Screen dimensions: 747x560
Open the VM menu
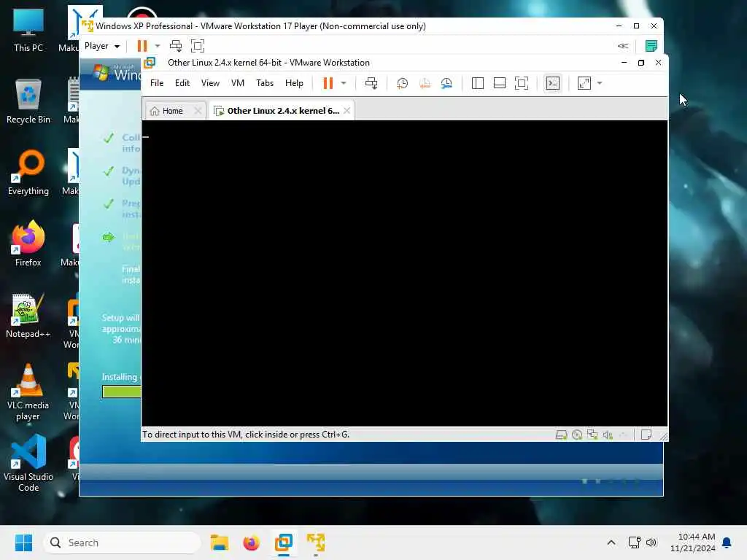click(237, 83)
